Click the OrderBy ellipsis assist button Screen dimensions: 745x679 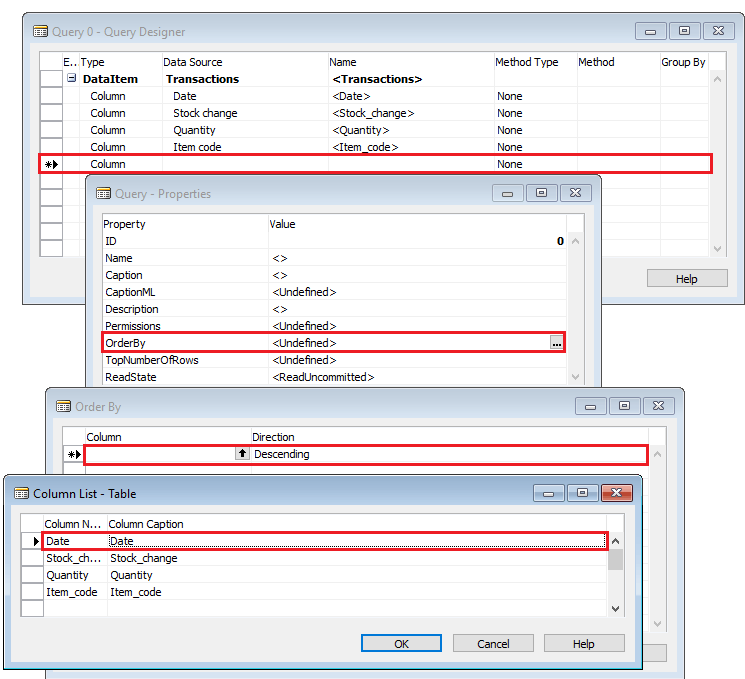click(x=557, y=343)
